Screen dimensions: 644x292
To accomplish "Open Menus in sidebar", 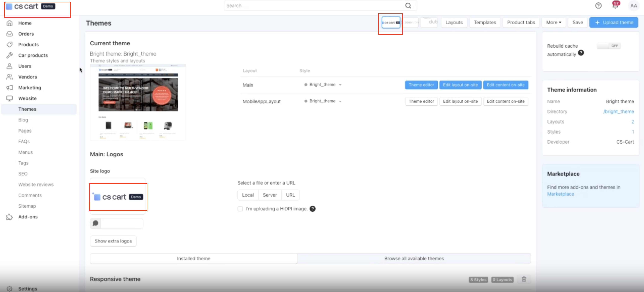I will 25,152.
